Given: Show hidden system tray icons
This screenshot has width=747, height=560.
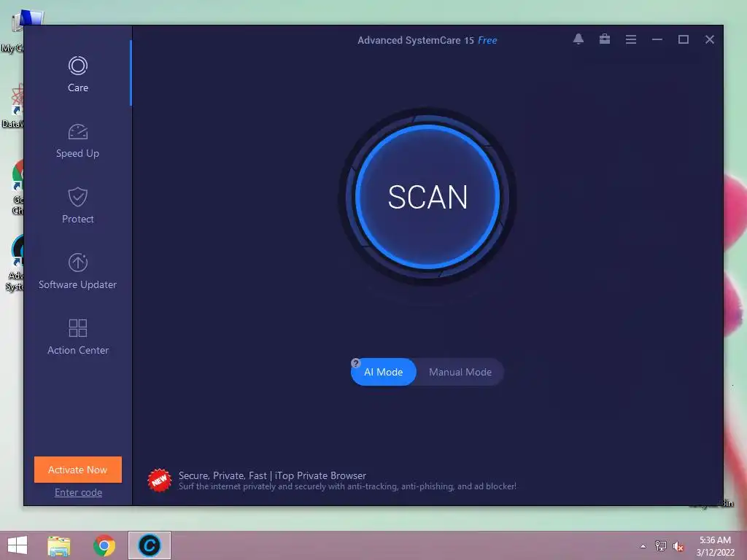Looking at the screenshot, I should (643, 546).
